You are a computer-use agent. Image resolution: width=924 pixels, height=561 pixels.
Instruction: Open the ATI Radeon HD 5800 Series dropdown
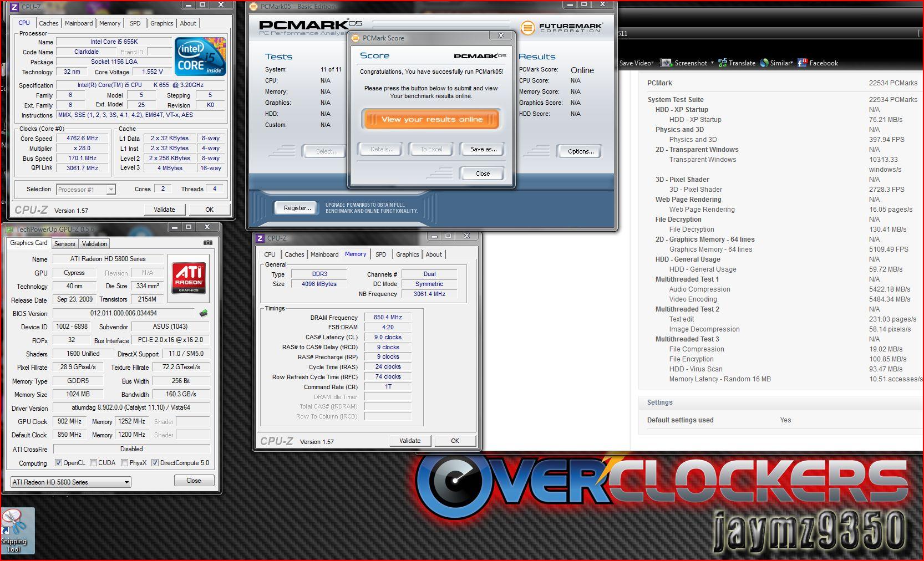point(71,482)
